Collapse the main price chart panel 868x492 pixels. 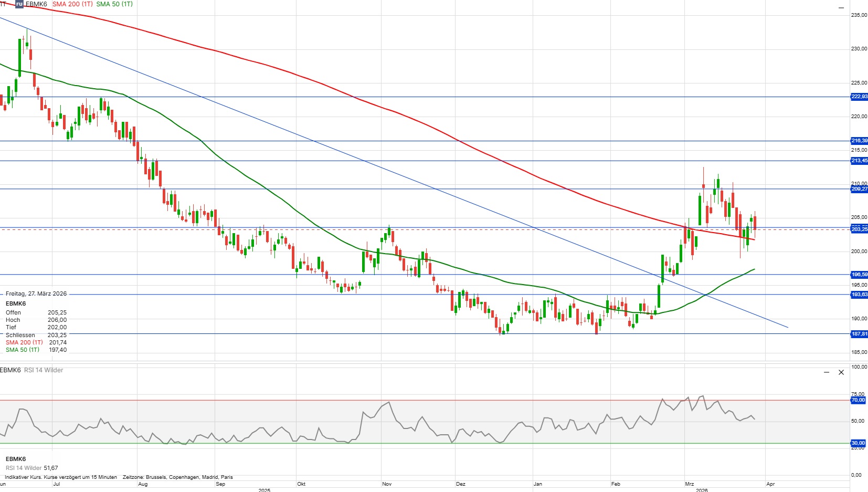pos(841,8)
